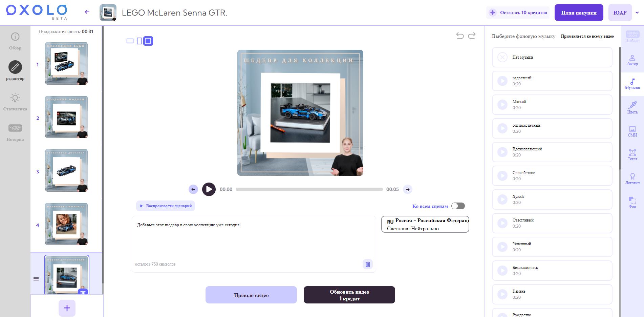Go to next scene with right arrow
Image resolution: width=644 pixels, height=317 pixels.
point(408,189)
